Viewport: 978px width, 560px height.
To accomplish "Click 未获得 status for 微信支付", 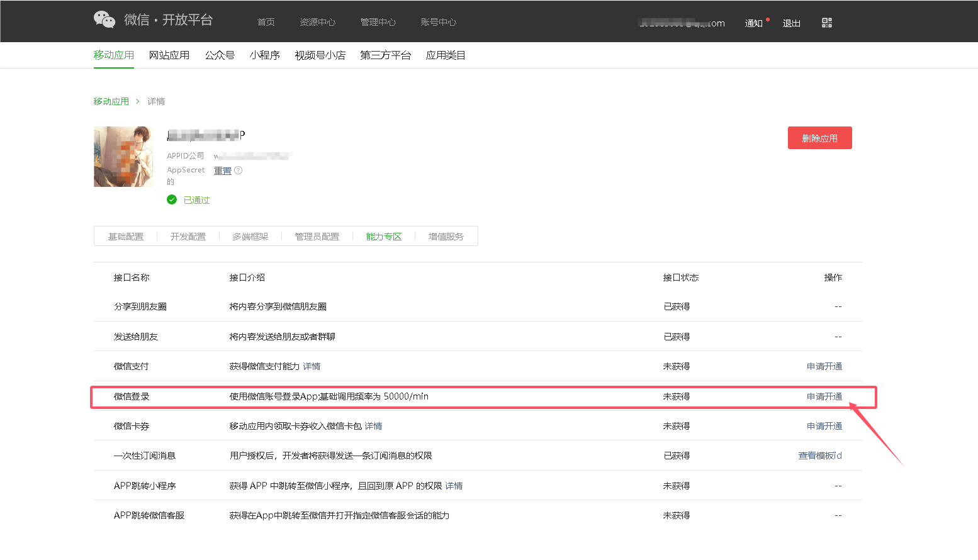I will click(677, 366).
